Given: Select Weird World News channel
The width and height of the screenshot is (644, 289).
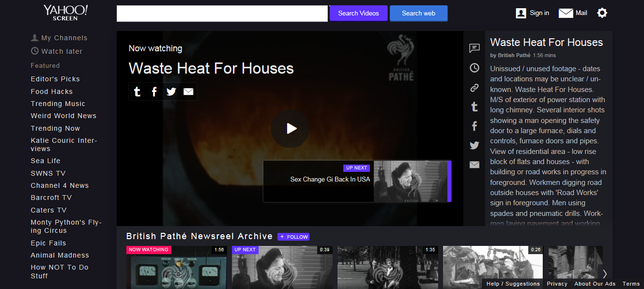Looking at the screenshot, I should point(63,116).
